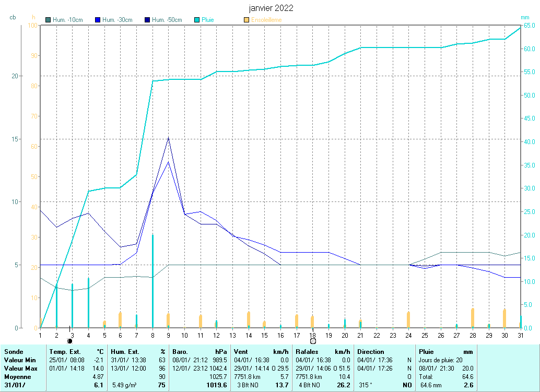Click the day 15 x-axis label
This screenshot has width=540, height=392.
(264, 335)
